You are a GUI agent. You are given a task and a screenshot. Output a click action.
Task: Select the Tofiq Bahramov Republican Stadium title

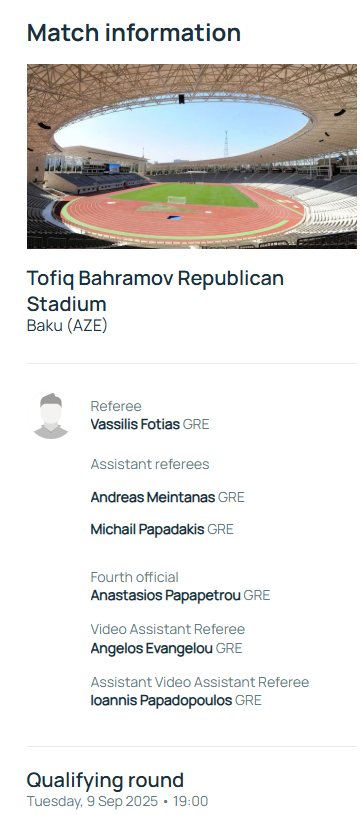(x=155, y=291)
